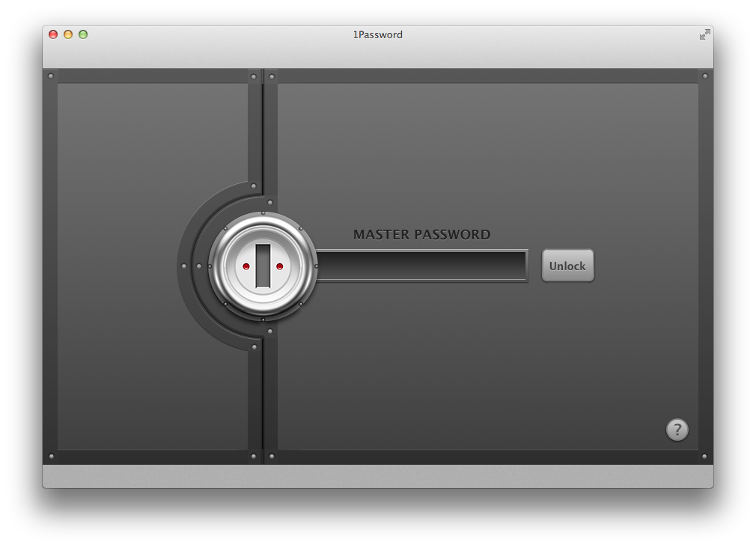Minimize the window with the yellow button
This screenshot has height=547, width=756.
[68, 34]
